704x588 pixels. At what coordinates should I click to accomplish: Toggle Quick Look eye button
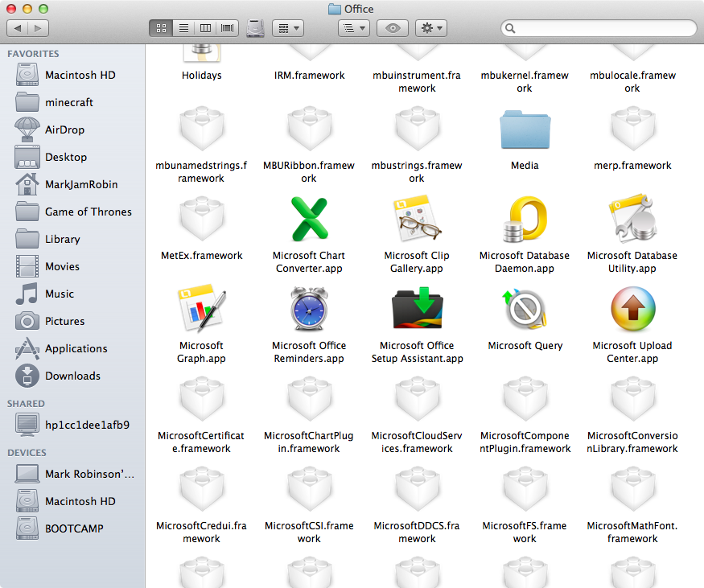coord(393,28)
